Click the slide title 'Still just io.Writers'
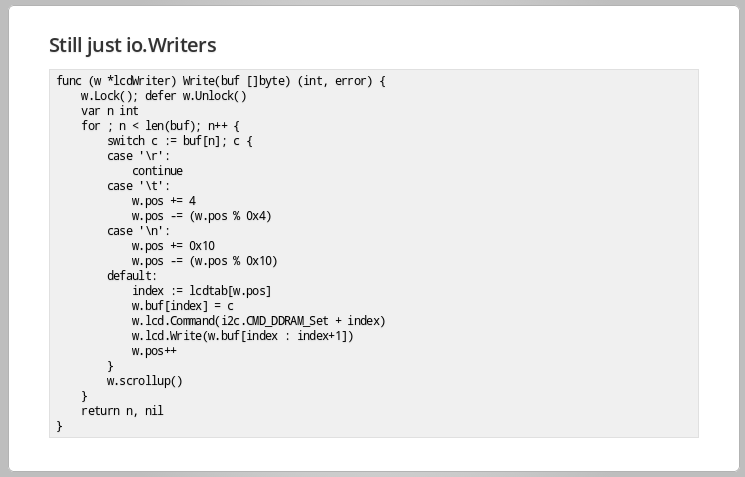This screenshot has height=477, width=745. (x=133, y=46)
